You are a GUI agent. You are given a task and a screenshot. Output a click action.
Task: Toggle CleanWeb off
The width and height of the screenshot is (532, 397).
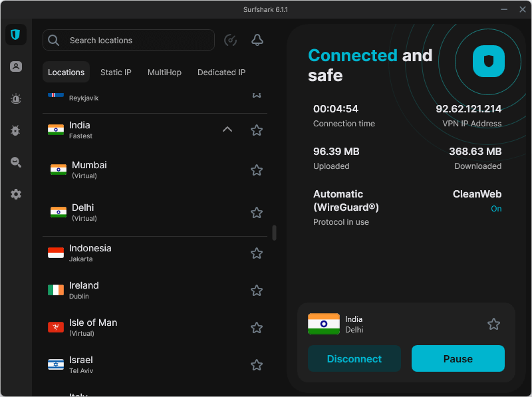[x=496, y=209]
